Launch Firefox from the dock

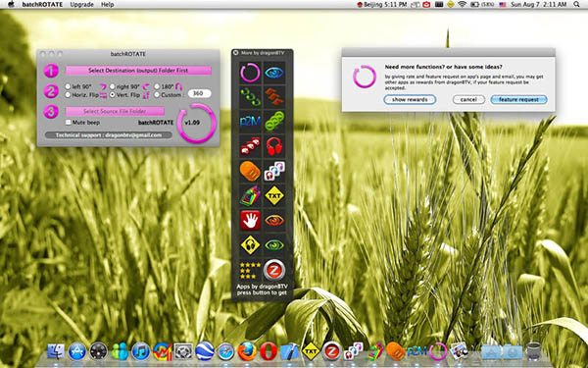247,352
